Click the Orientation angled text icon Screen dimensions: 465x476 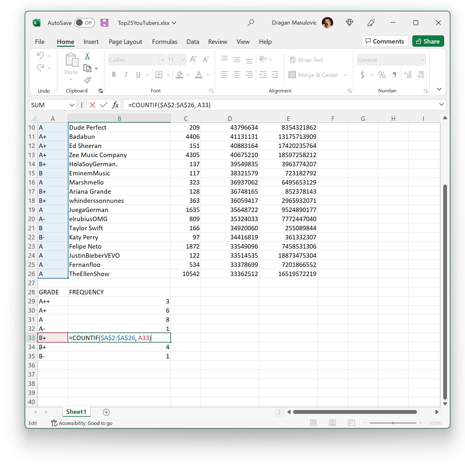tap(263, 59)
